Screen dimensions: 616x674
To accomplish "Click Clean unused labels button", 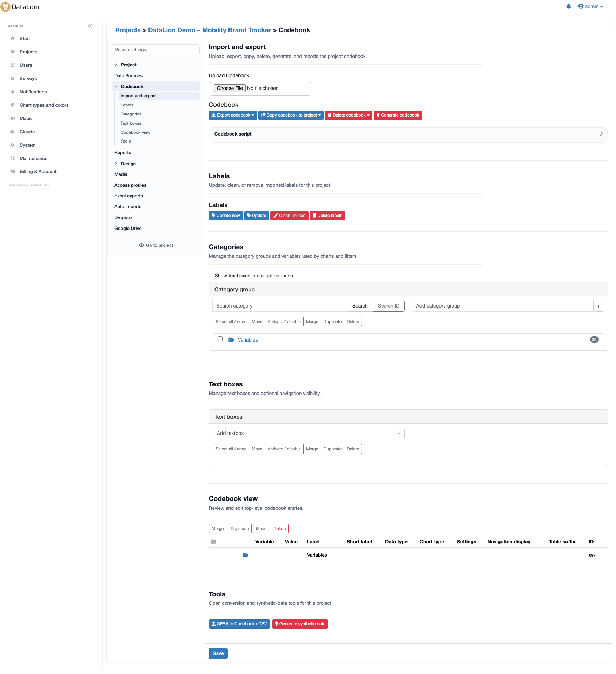I will tap(289, 216).
